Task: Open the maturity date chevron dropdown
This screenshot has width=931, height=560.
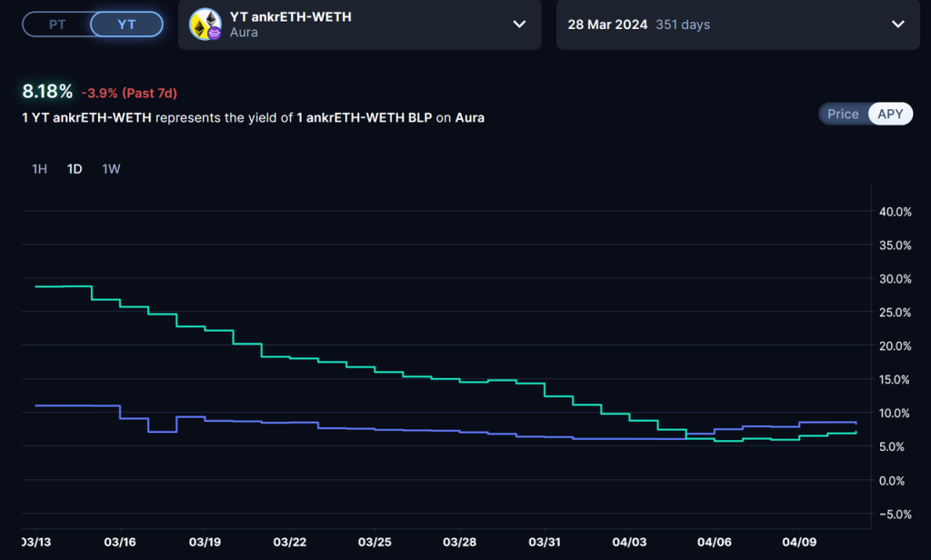Action: (897, 25)
